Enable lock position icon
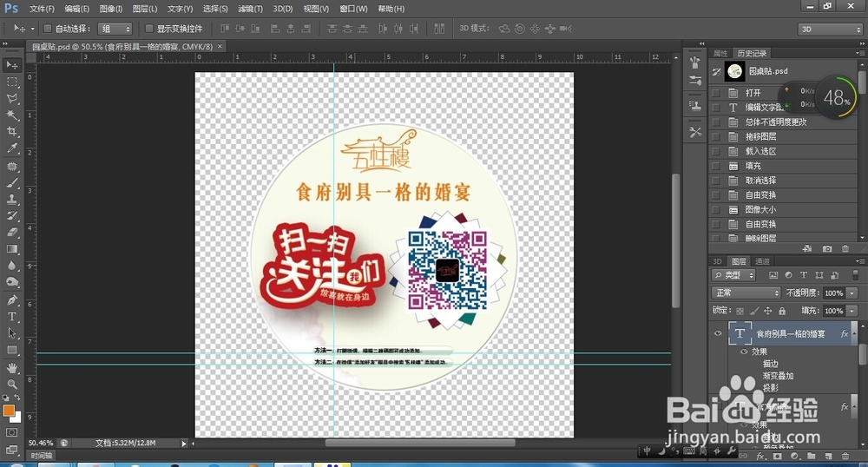This screenshot has width=868, height=467. 768,311
